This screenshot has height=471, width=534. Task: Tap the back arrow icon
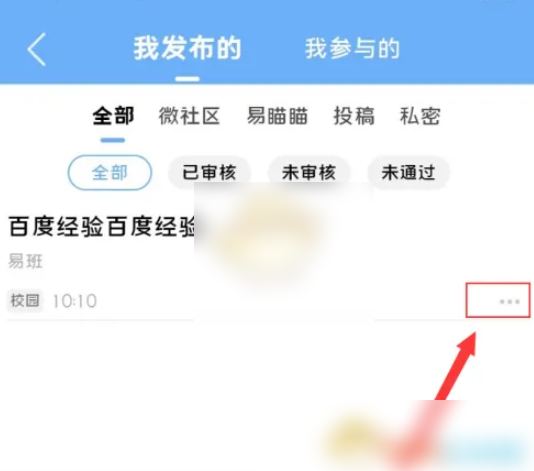pyautogui.click(x=36, y=49)
